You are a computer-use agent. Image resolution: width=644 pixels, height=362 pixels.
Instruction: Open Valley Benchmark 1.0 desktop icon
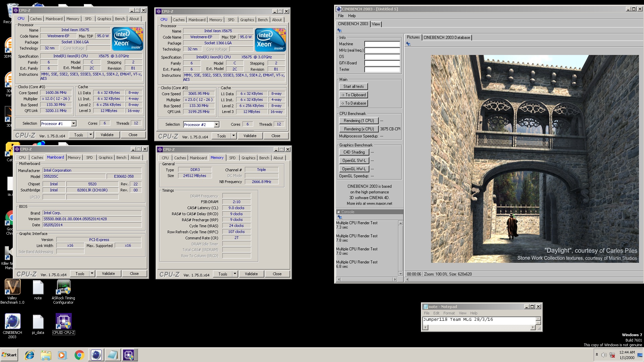coord(12,292)
